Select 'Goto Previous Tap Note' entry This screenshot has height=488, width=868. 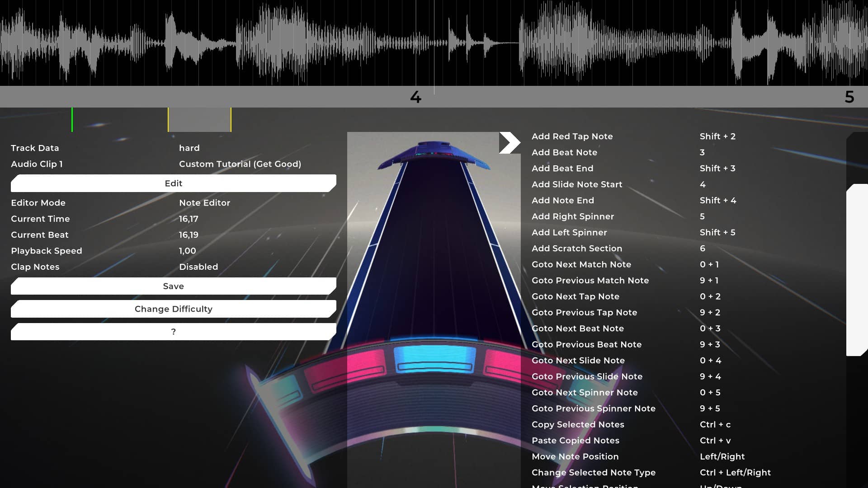(585, 313)
